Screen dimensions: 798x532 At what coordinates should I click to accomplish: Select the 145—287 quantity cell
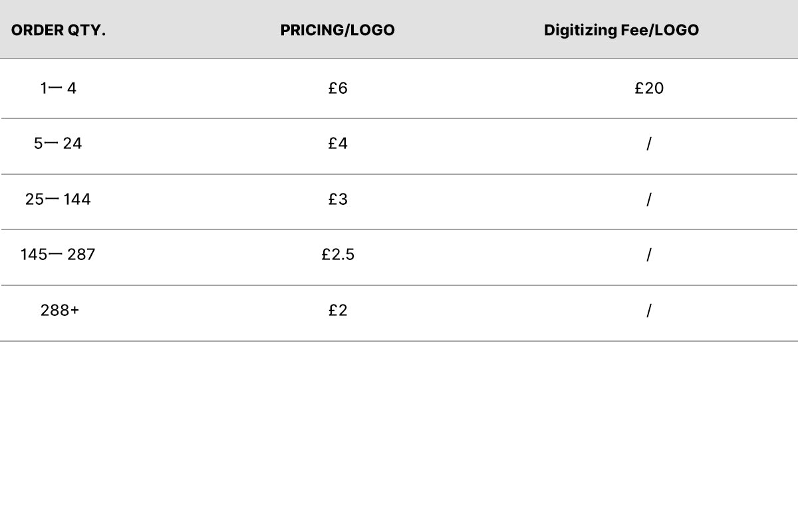[58, 255]
